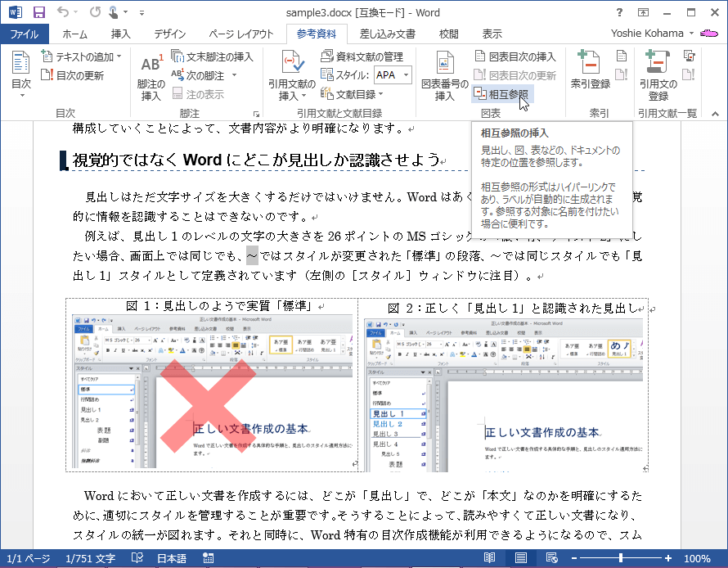Click the zoom slider handle
The image size is (728, 568).
coord(621,558)
